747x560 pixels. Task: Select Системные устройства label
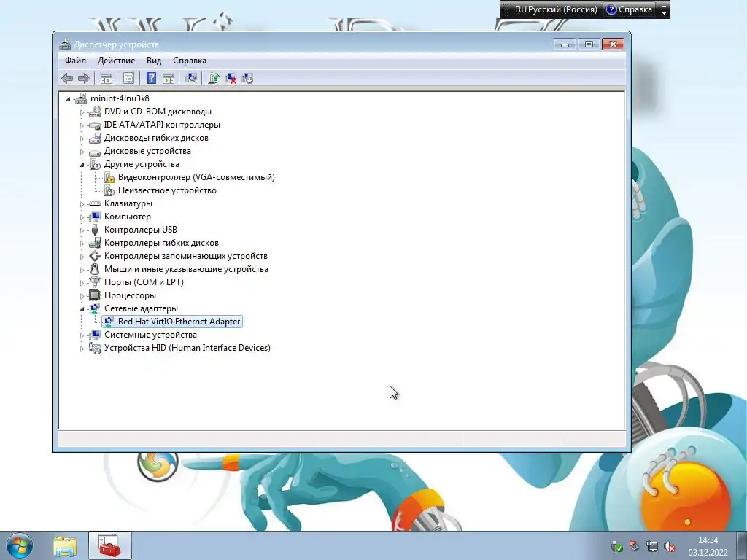[x=150, y=335]
